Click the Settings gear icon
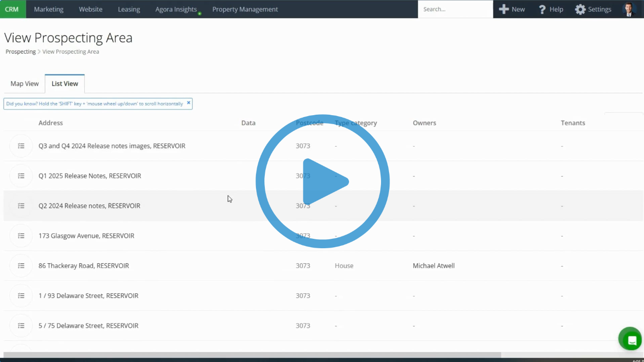Screen dimensions: 644x362 tap(580, 9)
